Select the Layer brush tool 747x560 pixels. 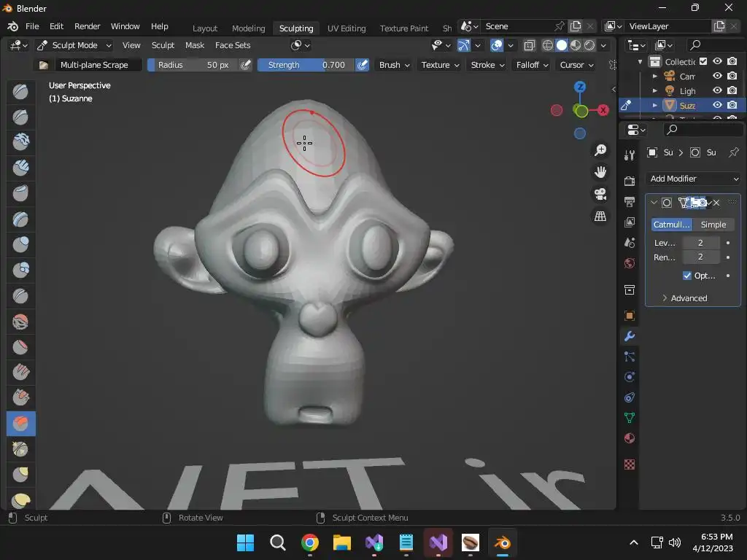coord(20,219)
